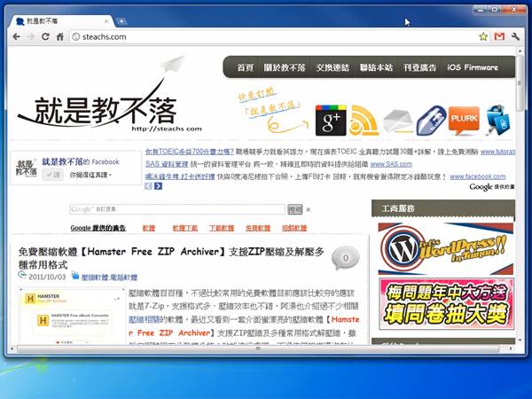Image resolution: width=532 pixels, height=399 pixels.
Task: Maximize the Chrome browser window
Action: coord(495,10)
